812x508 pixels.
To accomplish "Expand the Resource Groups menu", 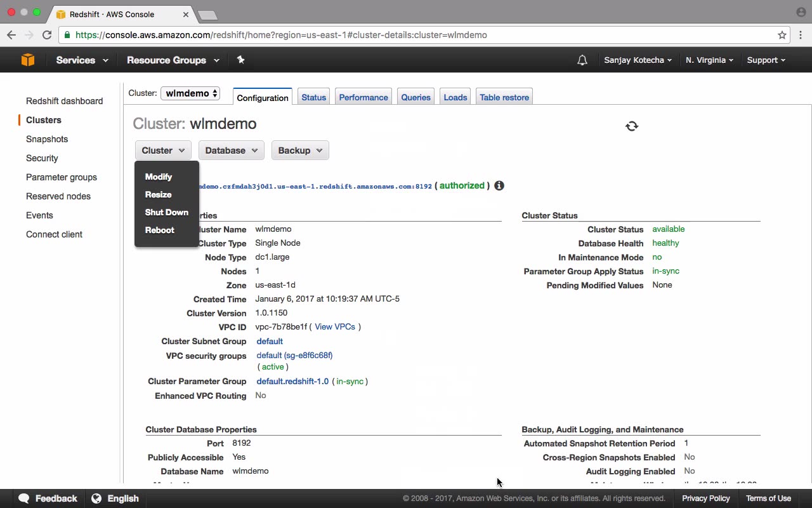I will [173, 60].
